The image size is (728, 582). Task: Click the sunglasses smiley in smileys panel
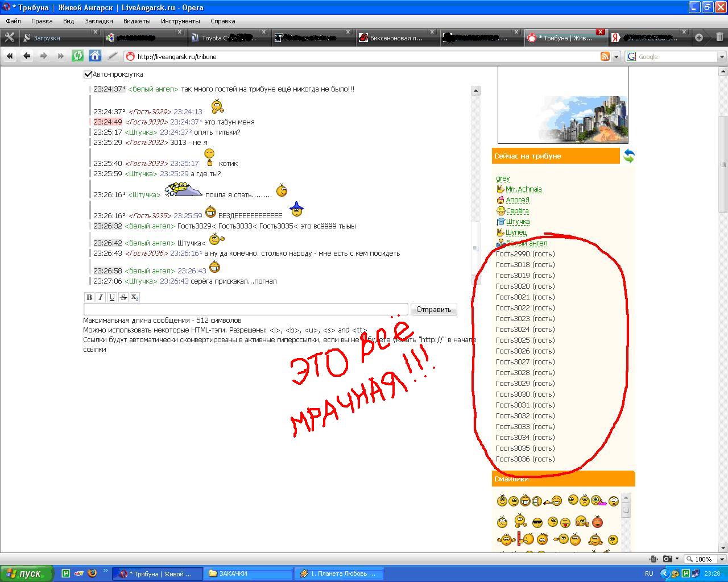point(537,522)
